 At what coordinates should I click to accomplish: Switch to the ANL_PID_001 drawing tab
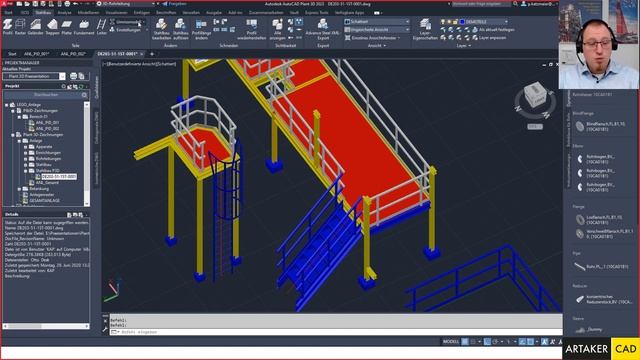tap(37, 54)
